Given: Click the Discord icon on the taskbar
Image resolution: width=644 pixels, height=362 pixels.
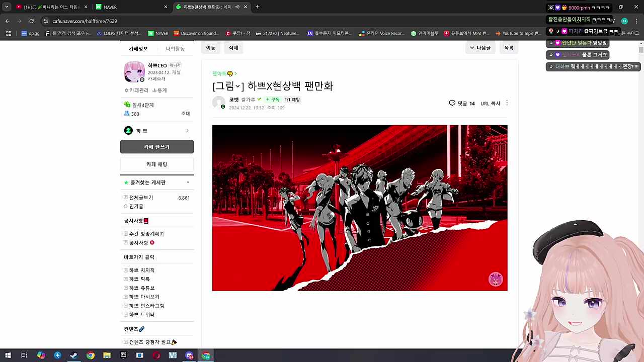Looking at the screenshot, I should coord(189,355).
